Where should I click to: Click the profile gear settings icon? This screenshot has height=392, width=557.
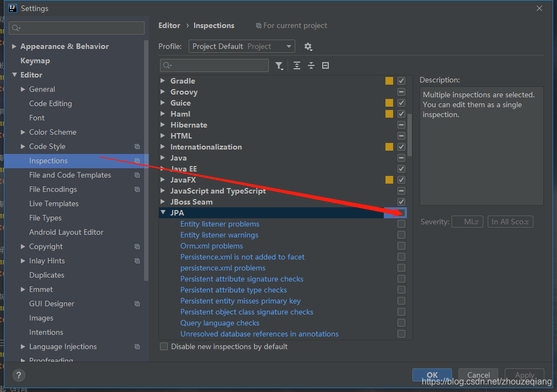308,47
